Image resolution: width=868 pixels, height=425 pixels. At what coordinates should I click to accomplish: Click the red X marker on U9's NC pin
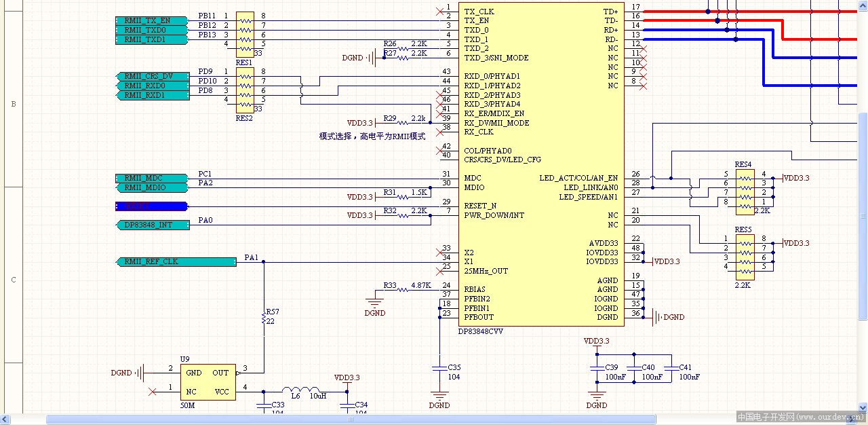click(x=153, y=391)
